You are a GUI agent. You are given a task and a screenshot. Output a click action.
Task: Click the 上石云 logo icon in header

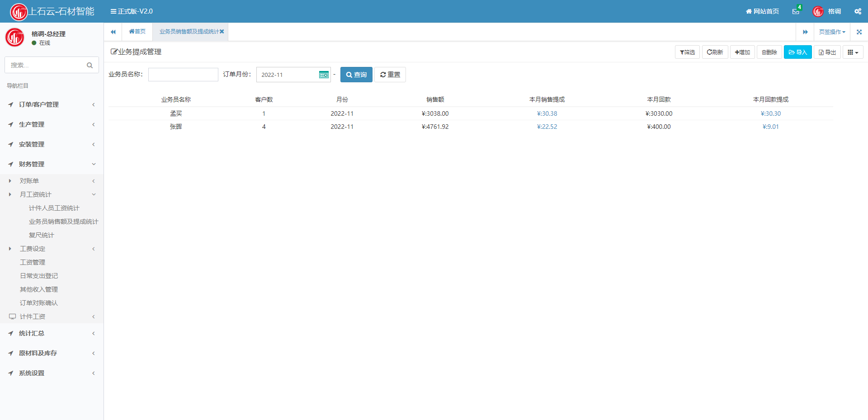(x=19, y=12)
